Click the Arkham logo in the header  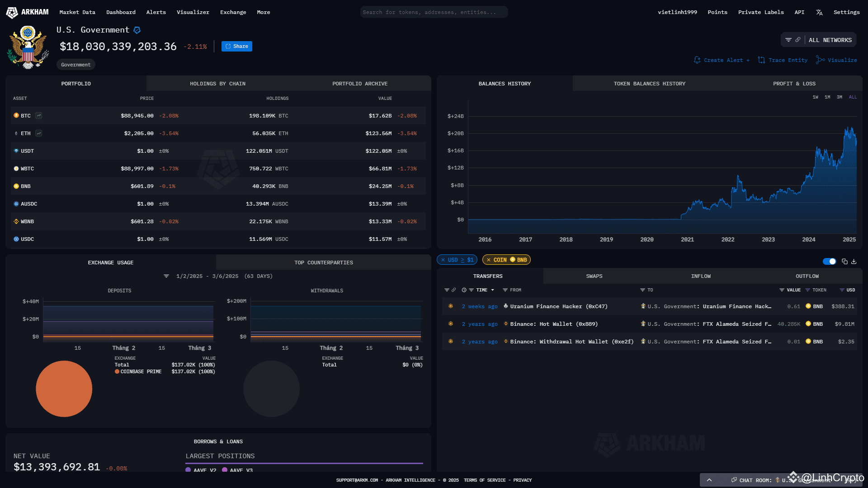pyautogui.click(x=27, y=12)
